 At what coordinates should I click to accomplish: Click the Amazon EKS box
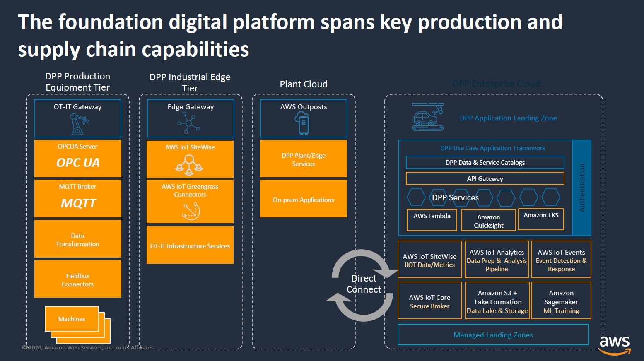pyautogui.click(x=541, y=219)
